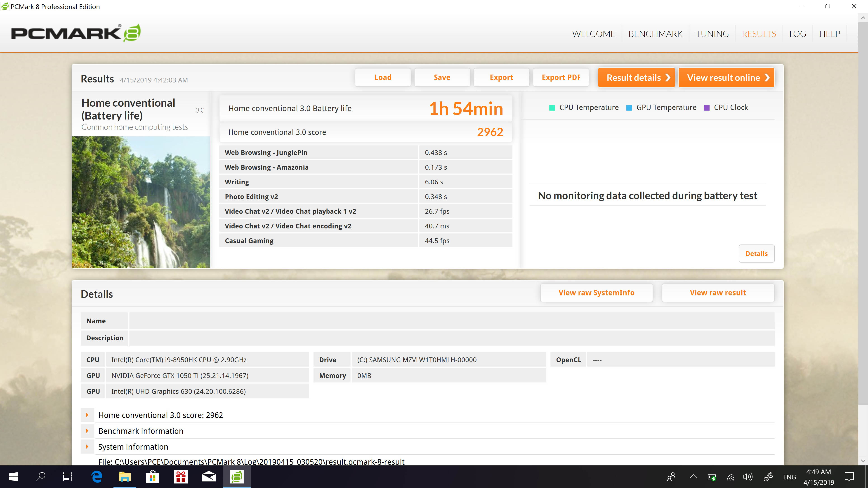Launch Microsoft Edge from taskbar
This screenshot has height=488, width=868.
point(97,476)
